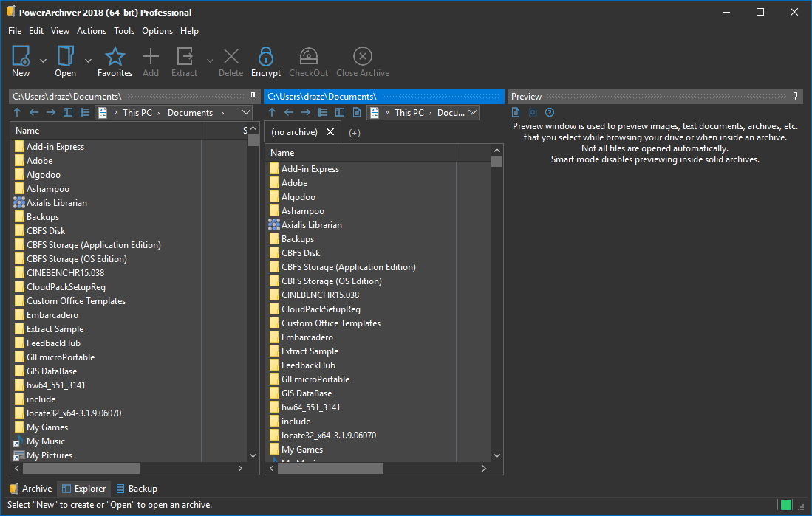This screenshot has height=516, width=812.
Task: Click the back arrow in middle pane
Action: point(289,112)
